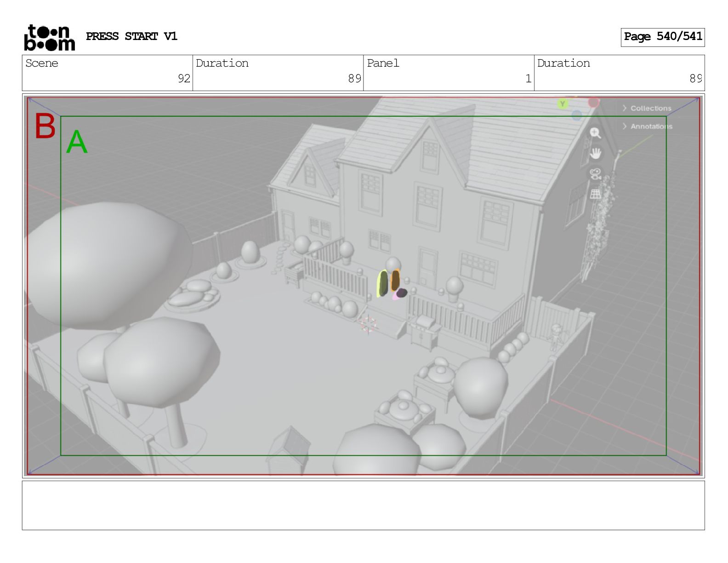Viewport: 728px width, 563px height.
Task: Click the 3D cursor in the yard
Action: [368, 324]
